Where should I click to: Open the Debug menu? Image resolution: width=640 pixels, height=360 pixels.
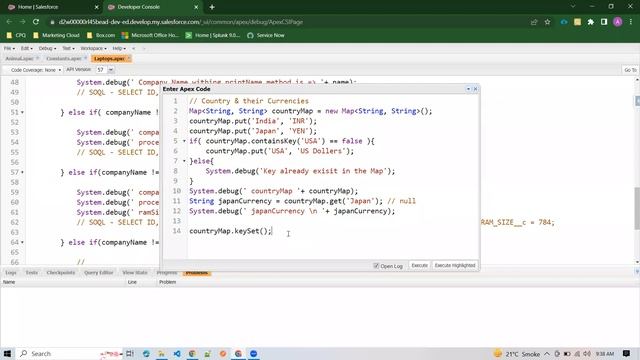pyautogui.click(x=47, y=48)
